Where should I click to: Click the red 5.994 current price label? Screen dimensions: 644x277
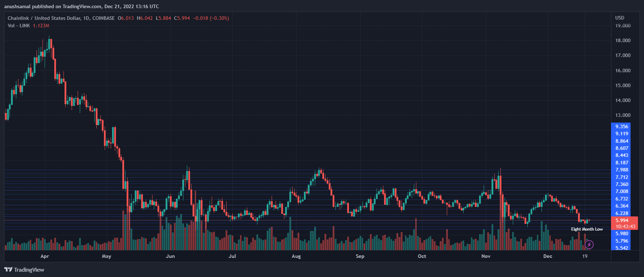coord(622,220)
